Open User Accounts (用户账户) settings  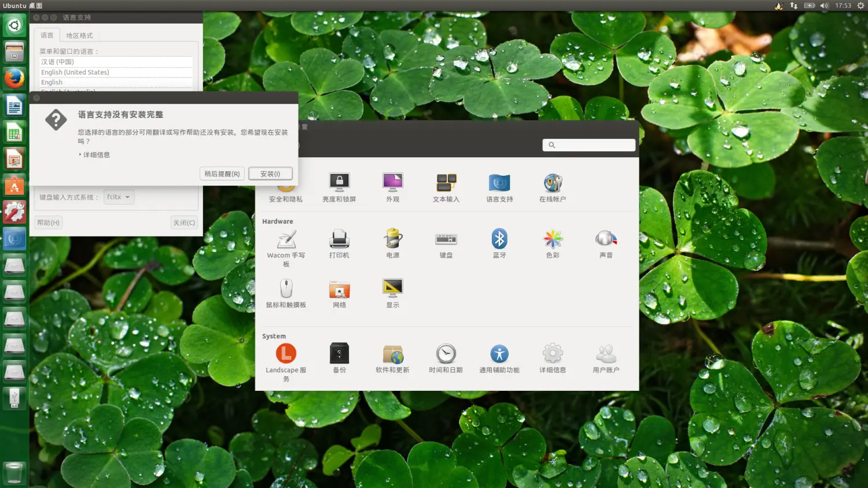(606, 354)
